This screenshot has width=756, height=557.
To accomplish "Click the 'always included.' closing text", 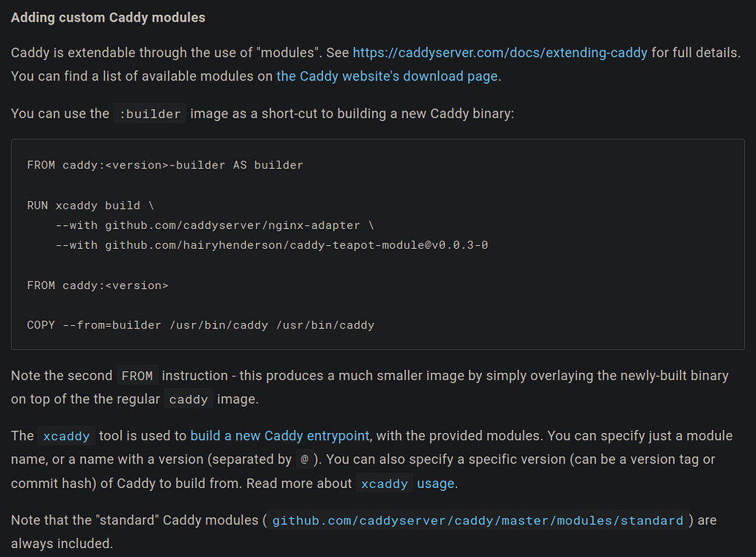I will pyautogui.click(x=62, y=544).
